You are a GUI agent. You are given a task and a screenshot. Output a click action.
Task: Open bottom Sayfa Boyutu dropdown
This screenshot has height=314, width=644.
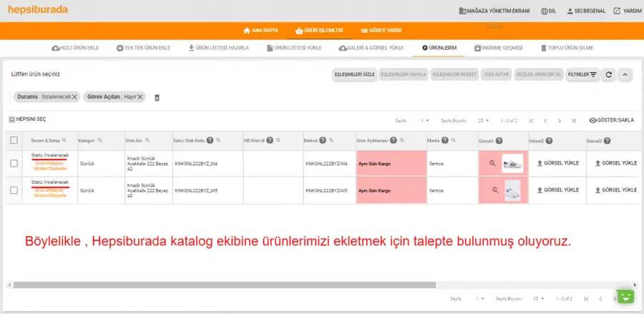pyautogui.click(x=539, y=298)
